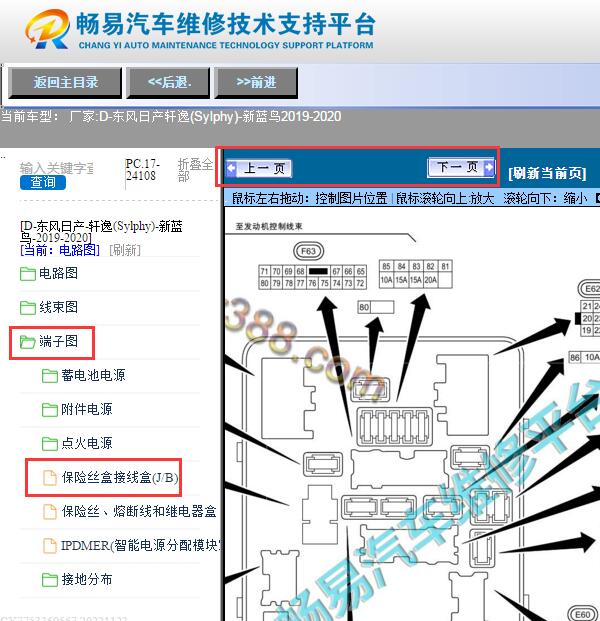Open 保险丝、熔断线和继电器盒 document
The image size is (600, 621).
point(139,512)
